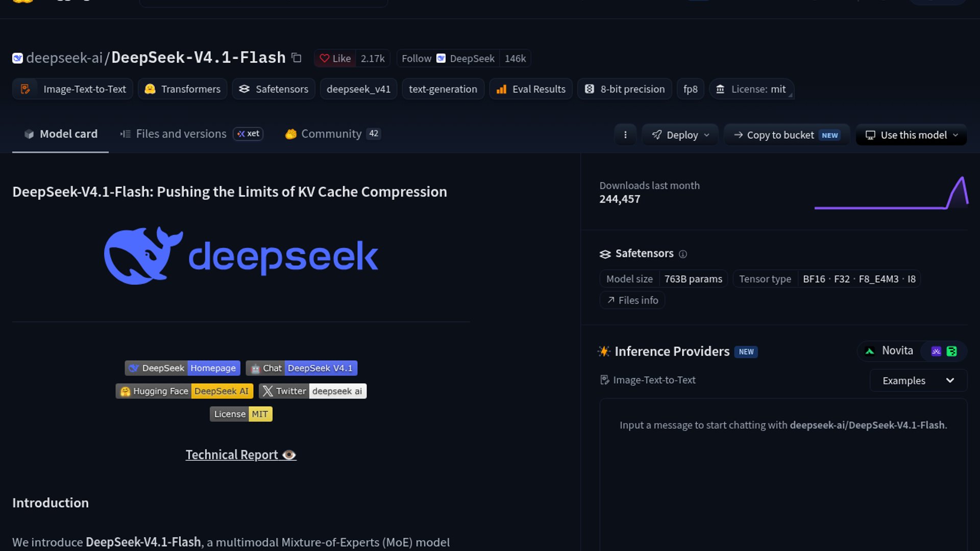Click the License MIT badge

(241, 414)
